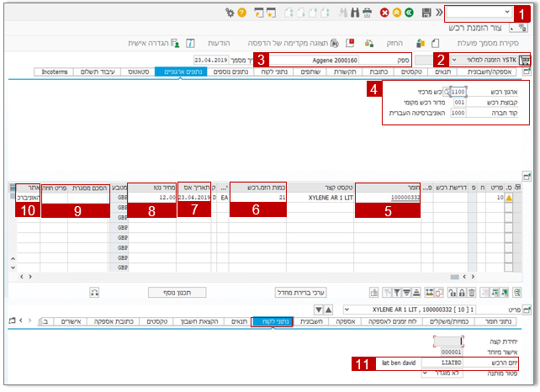Click the green Back arrow icon
The height and width of the screenshot is (392, 540).
tap(409, 13)
